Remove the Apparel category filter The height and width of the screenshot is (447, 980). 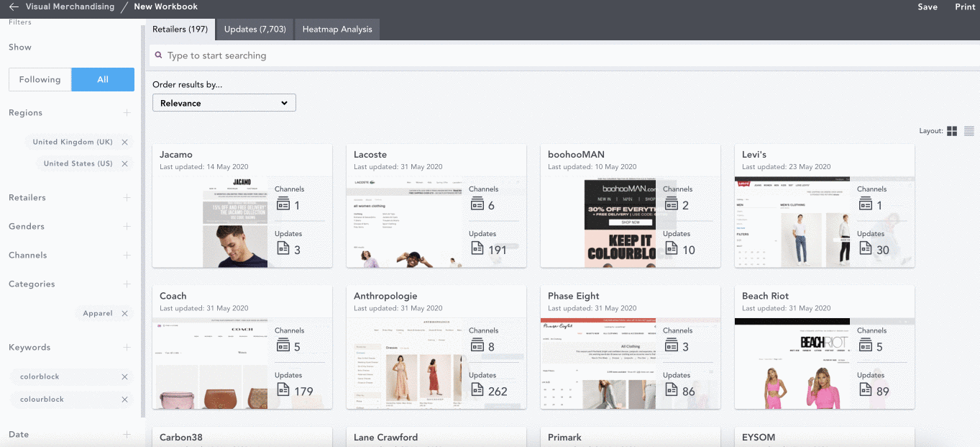(x=125, y=314)
